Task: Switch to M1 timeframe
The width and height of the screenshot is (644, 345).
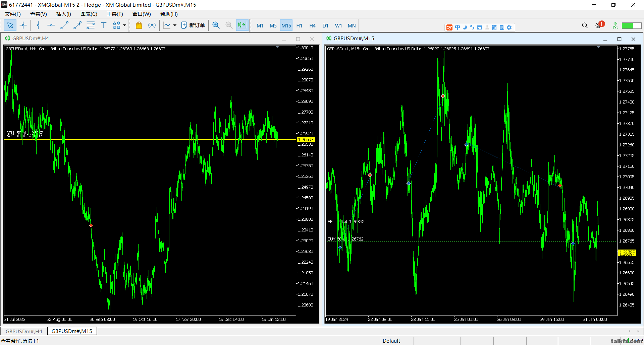Action: pyautogui.click(x=260, y=25)
